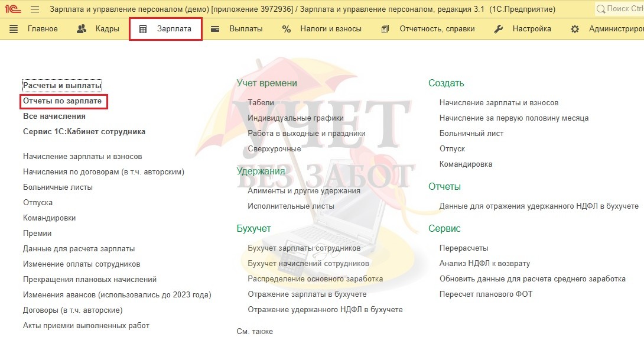Open Табели
The image size is (644, 337).
pos(261,103)
